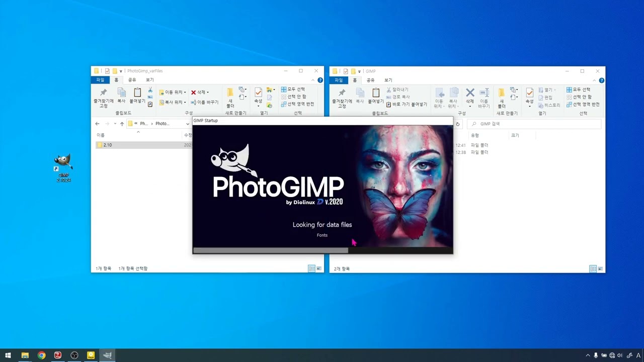Create new folder in PhotoGimp_varFiles window
644x362 pixels.
(230, 98)
